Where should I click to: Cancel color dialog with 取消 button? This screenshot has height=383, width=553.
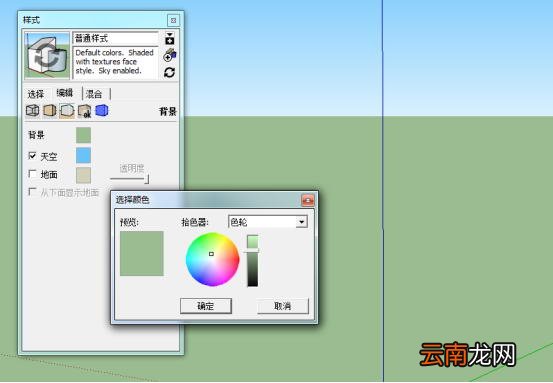[x=283, y=306]
